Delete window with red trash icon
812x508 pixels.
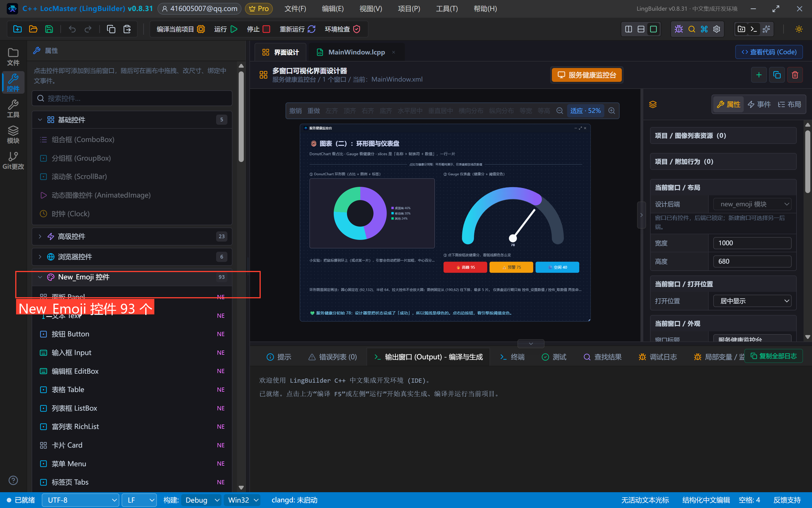pyautogui.click(x=795, y=75)
